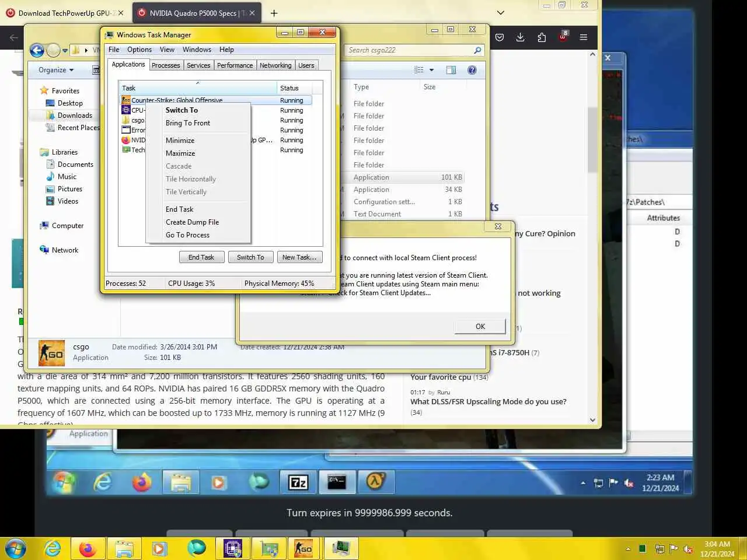Click OK in the Steam error dialog
Viewport: 747px width, 560px height.
click(x=480, y=327)
